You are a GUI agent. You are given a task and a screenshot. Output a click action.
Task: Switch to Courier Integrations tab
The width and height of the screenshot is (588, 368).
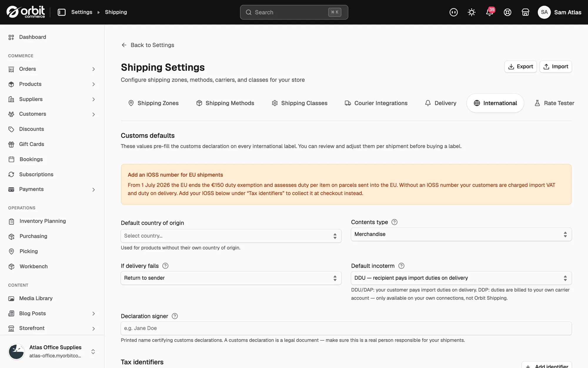point(376,103)
